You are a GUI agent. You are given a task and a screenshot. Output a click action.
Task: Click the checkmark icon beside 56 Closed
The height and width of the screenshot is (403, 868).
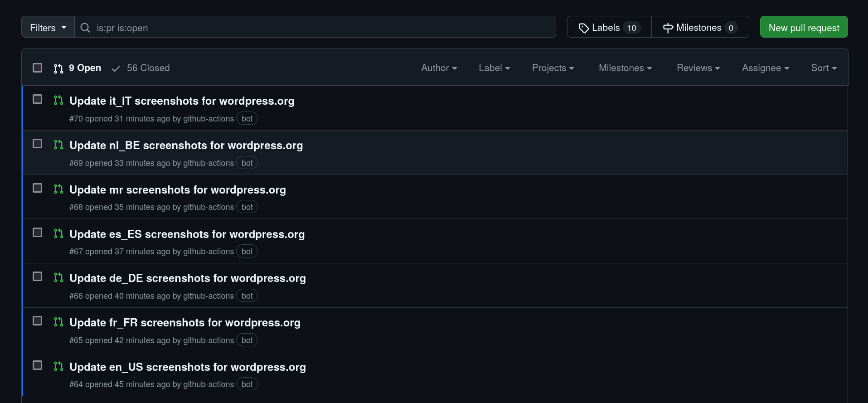(x=116, y=68)
